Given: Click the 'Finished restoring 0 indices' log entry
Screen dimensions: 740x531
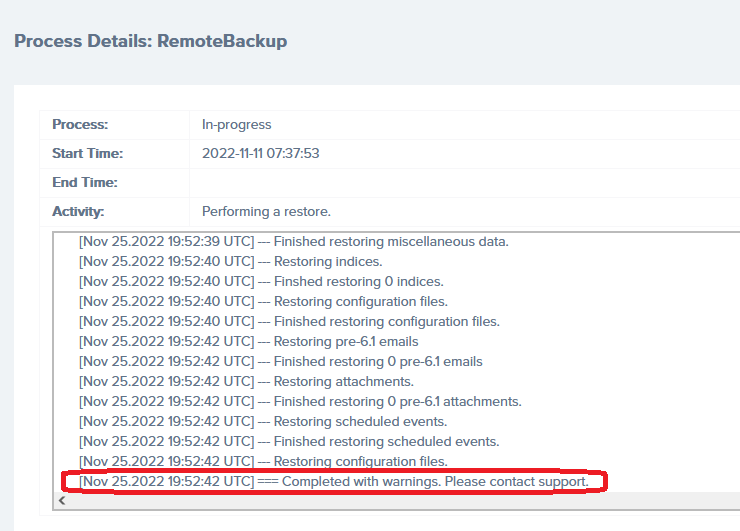Looking at the screenshot, I should click(x=261, y=281).
